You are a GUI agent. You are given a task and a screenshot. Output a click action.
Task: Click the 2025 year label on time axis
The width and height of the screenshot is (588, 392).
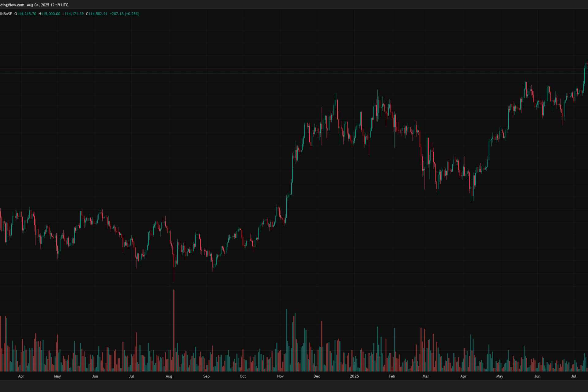(x=354, y=376)
